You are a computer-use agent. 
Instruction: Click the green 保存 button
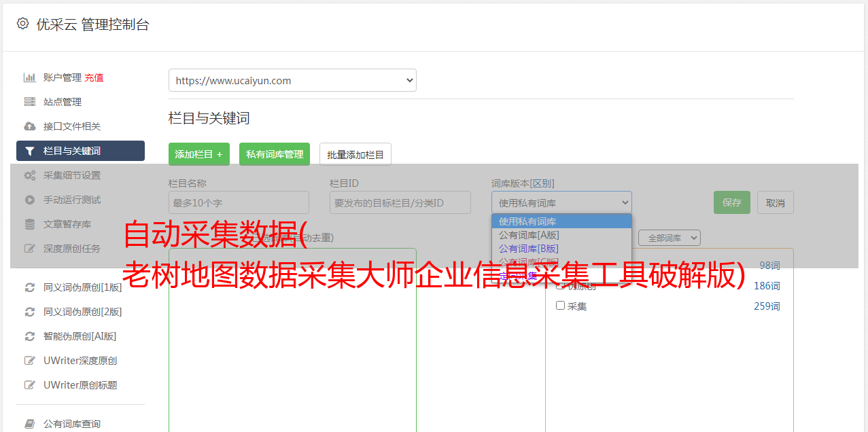click(732, 202)
